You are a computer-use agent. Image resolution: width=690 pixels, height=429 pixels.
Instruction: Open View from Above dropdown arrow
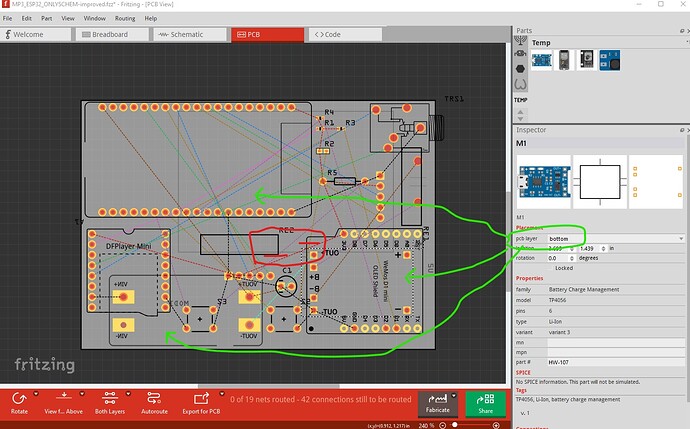[82, 394]
